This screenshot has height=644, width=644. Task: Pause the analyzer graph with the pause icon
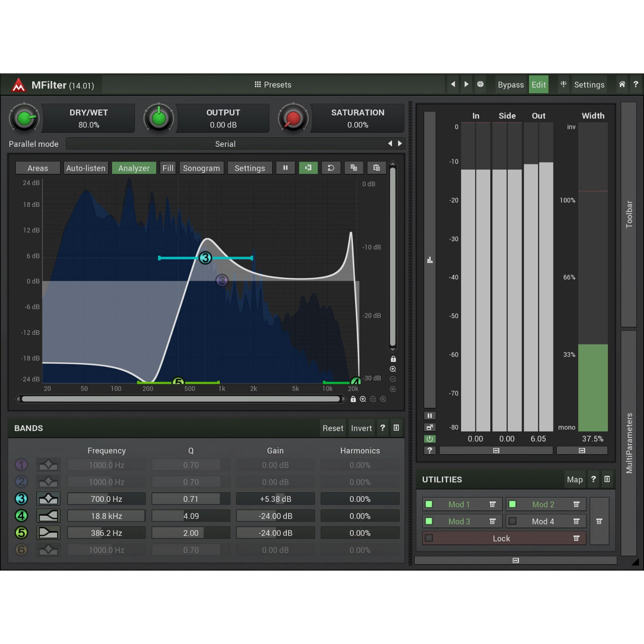[286, 168]
